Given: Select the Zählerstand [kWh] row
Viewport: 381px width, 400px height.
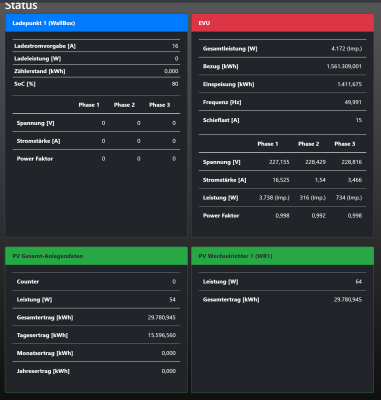Looking at the screenshot, I should (96, 71).
